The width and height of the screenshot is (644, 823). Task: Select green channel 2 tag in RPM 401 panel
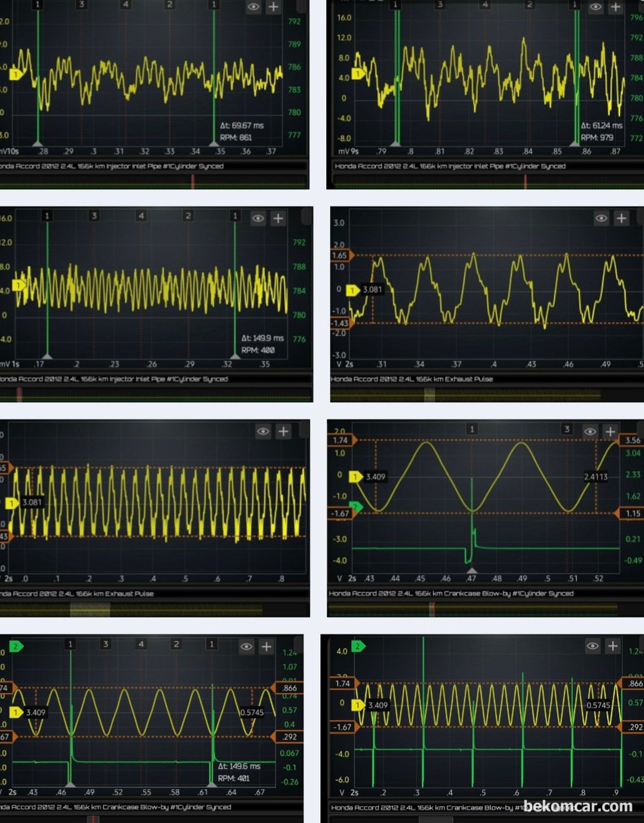pyautogui.click(x=16, y=646)
